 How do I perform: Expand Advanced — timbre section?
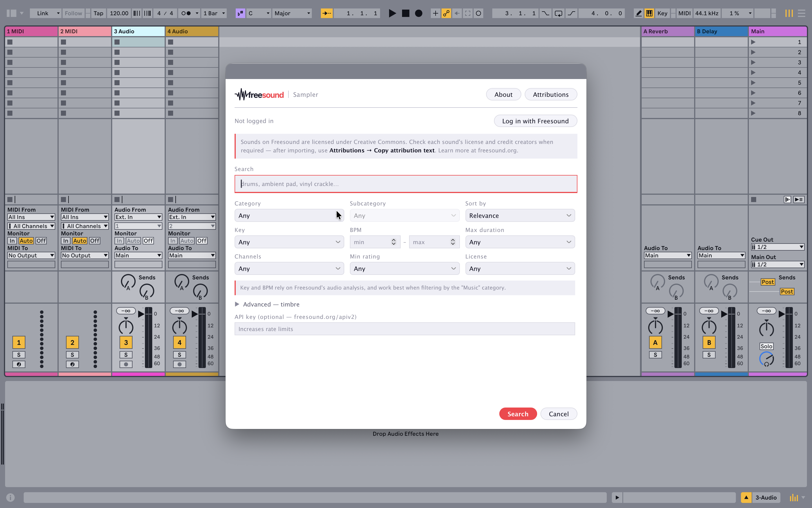pyautogui.click(x=267, y=305)
